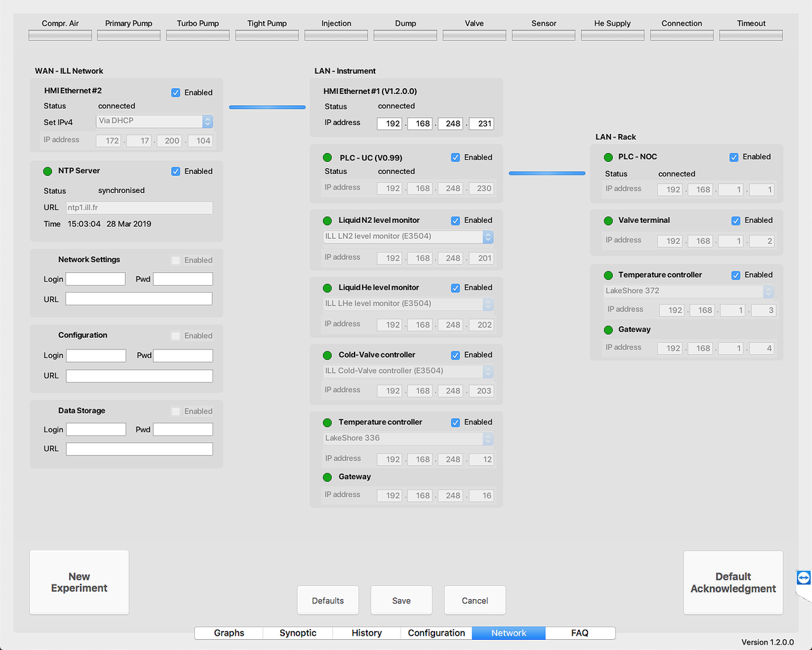Click the Cold-Valve controller green status dot

pyautogui.click(x=328, y=355)
